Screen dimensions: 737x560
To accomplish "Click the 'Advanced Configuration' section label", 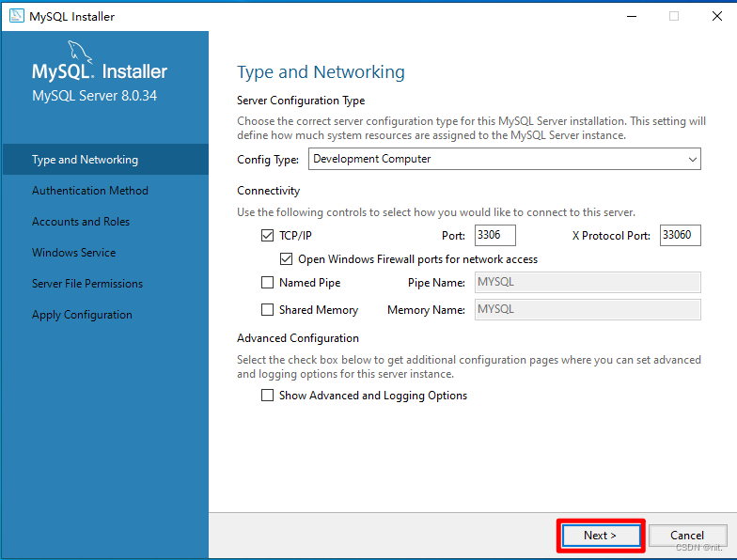I will pos(298,338).
